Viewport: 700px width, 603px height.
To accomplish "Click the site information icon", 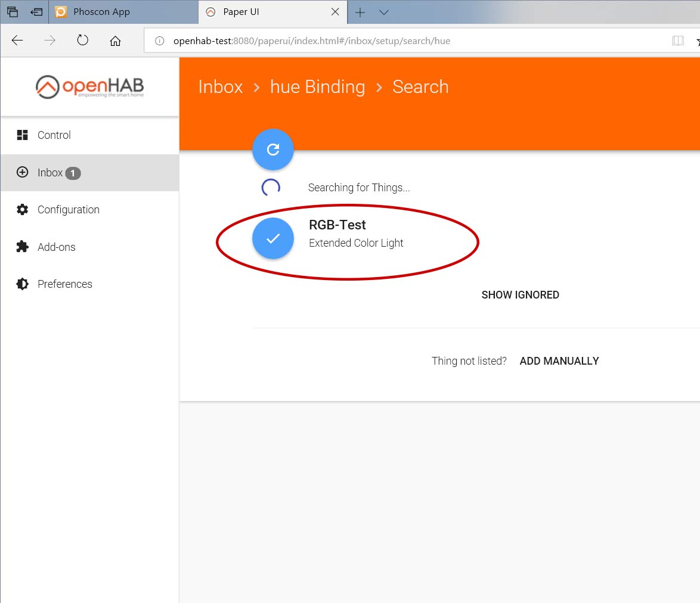I will click(x=159, y=41).
